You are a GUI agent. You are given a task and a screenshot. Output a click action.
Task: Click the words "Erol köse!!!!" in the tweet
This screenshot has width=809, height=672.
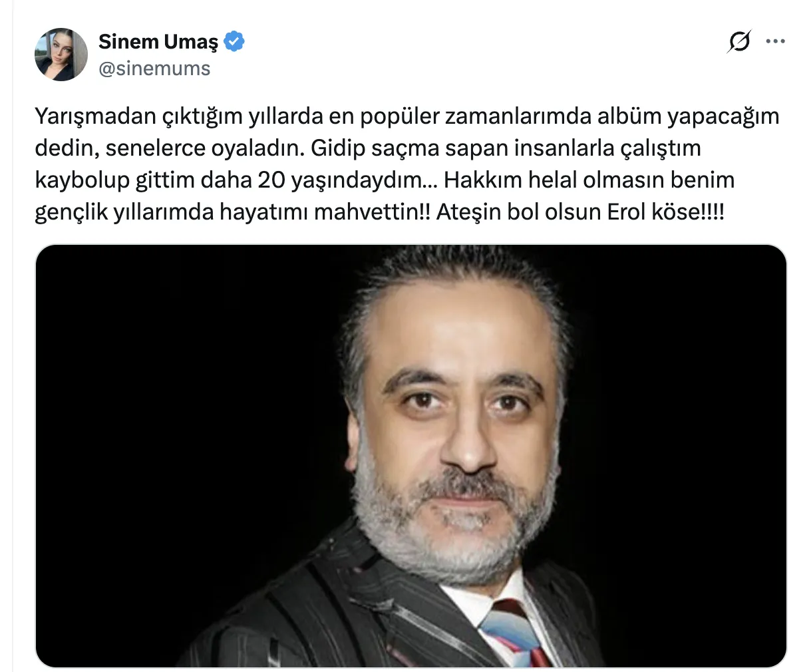tap(665, 212)
